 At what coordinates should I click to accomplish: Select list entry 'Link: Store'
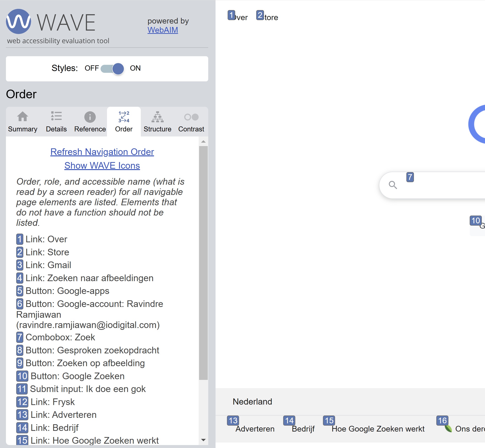[43, 252]
